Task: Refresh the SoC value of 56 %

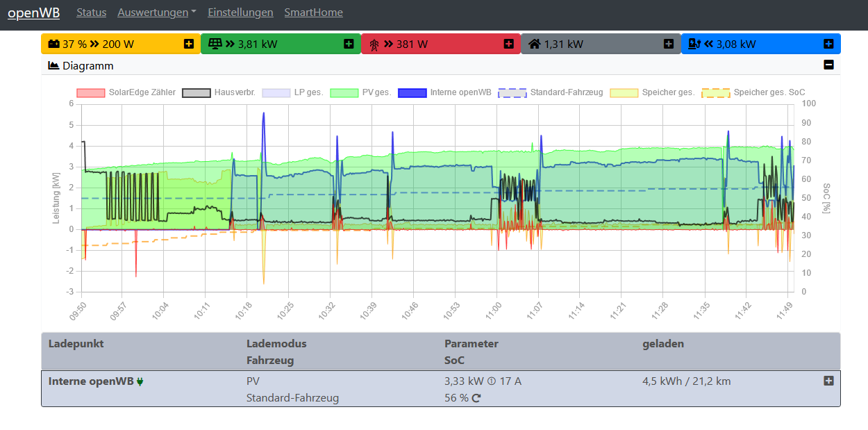Action: point(476,399)
